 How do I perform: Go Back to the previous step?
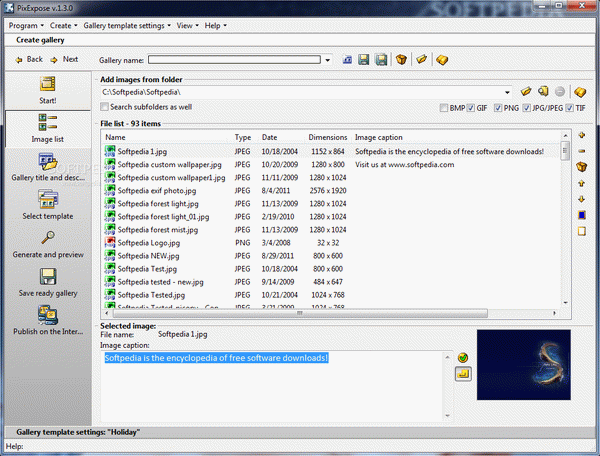(x=29, y=59)
